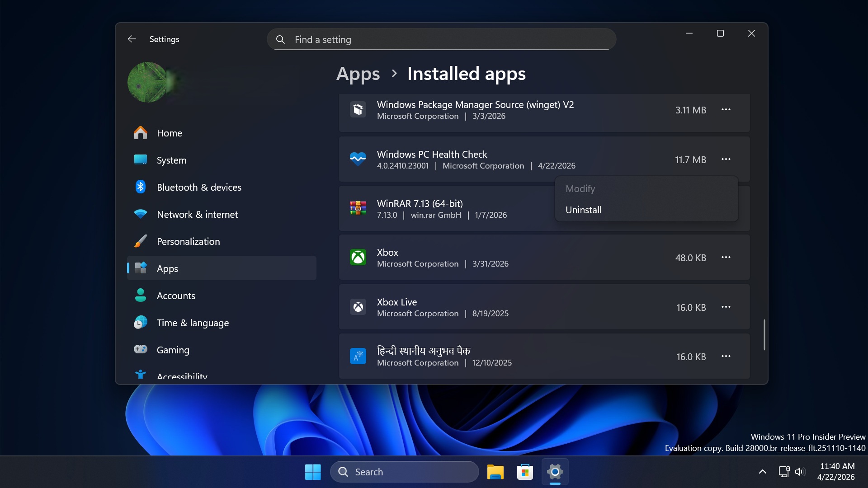
Task: Open the three-dot menu for Xbox
Action: [x=726, y=257]
